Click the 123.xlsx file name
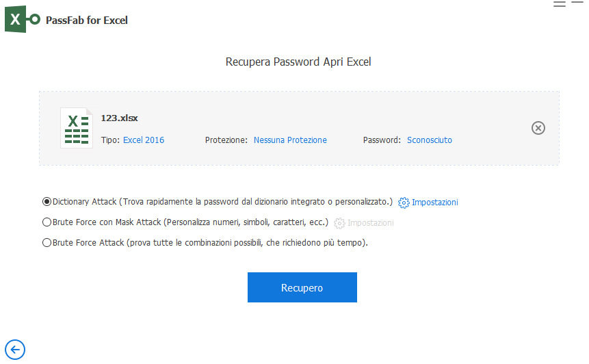Image resolution: width=589 pixels, height=364 pixels. click(120, 118)
